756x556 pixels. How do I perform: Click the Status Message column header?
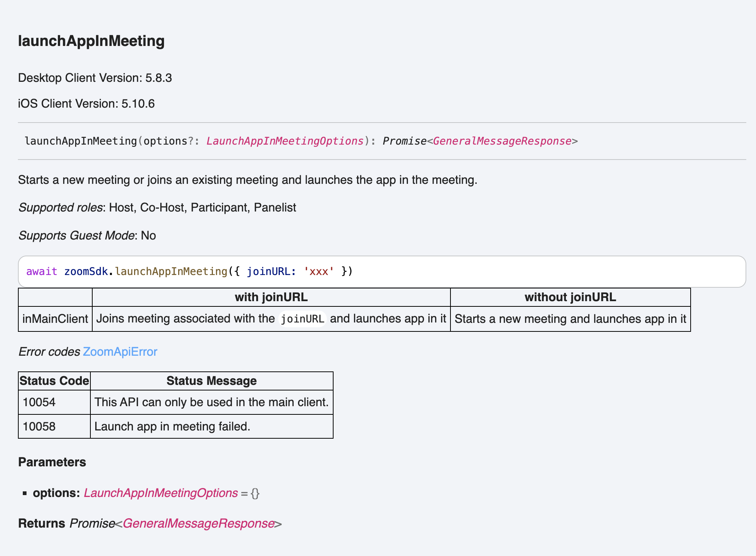[x=211, y=381]
